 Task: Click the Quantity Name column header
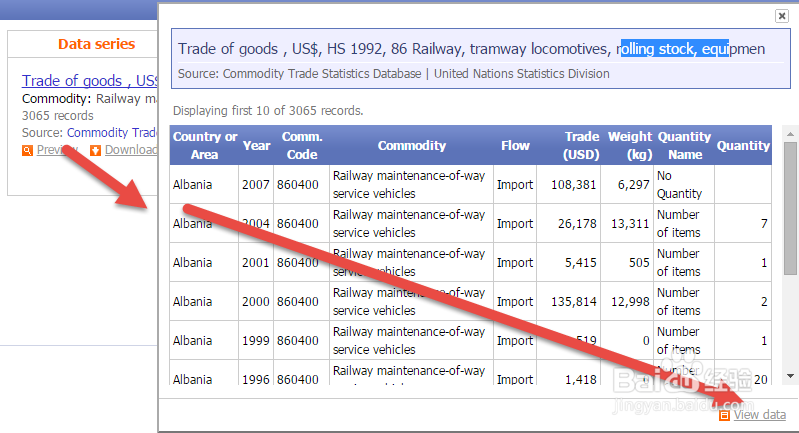point(684,145)
